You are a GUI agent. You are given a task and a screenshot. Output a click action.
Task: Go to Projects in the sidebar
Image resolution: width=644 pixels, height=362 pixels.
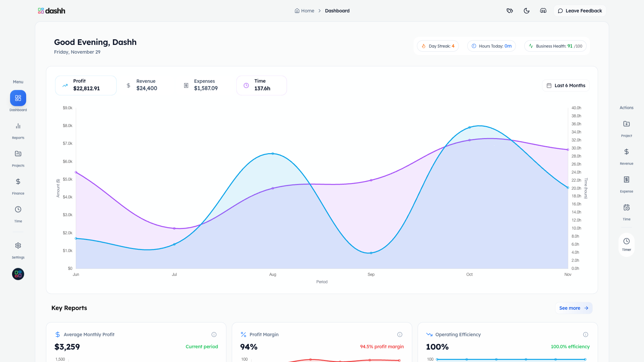pyautogui.click(x=18, y=154)
